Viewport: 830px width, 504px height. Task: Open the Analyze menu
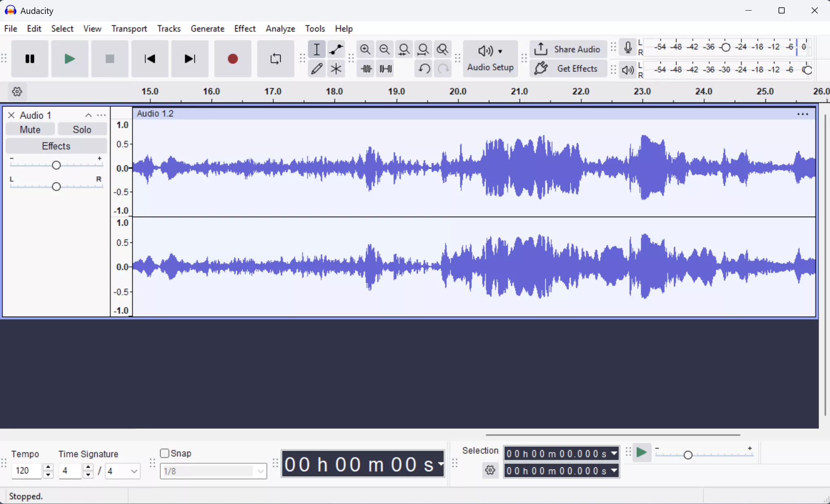coord(280,29)
